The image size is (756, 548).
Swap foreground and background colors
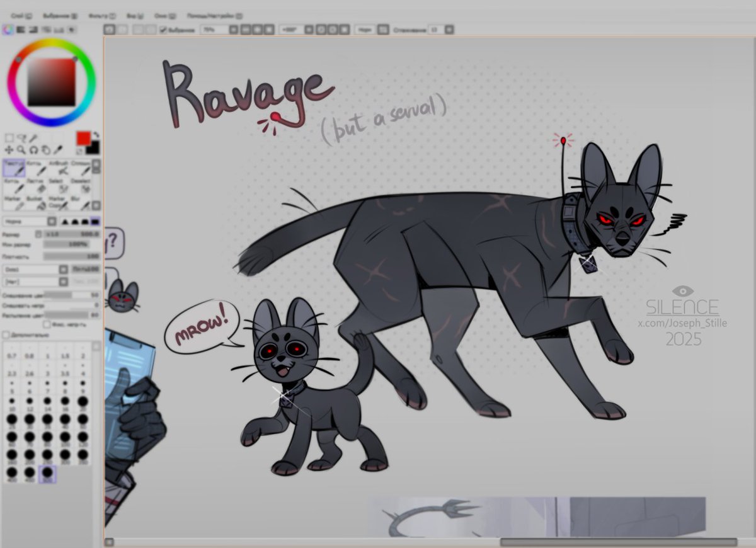96,135
